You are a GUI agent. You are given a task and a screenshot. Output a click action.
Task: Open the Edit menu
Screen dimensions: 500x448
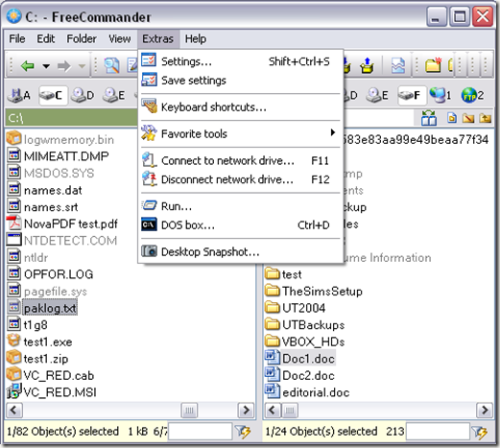[x=45, y=39]
